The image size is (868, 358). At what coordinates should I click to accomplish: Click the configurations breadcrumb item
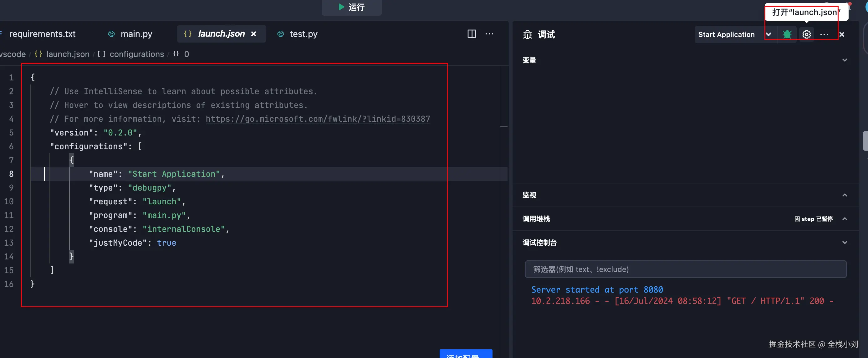(136, 54)
